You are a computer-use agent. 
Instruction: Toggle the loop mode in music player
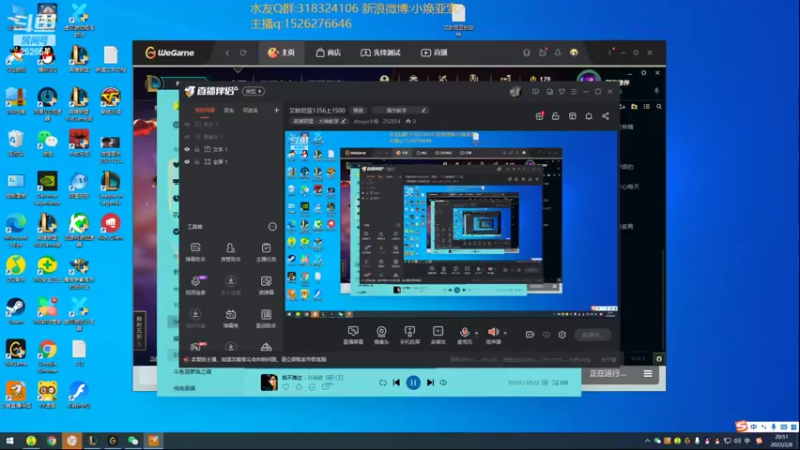coord(383,382)
